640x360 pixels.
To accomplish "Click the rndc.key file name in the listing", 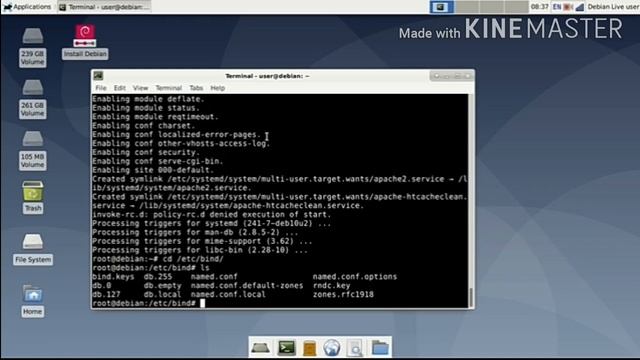I will click(331, 285).
